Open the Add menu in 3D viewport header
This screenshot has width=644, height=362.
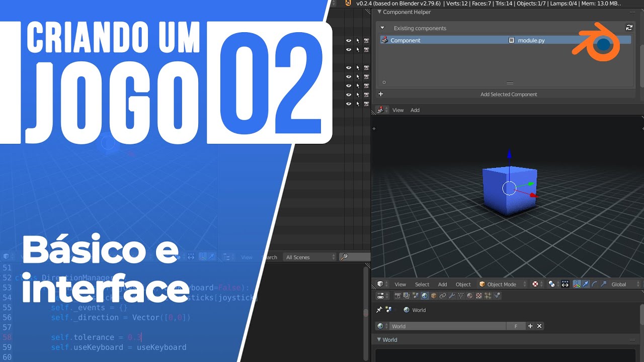[442, 284]
